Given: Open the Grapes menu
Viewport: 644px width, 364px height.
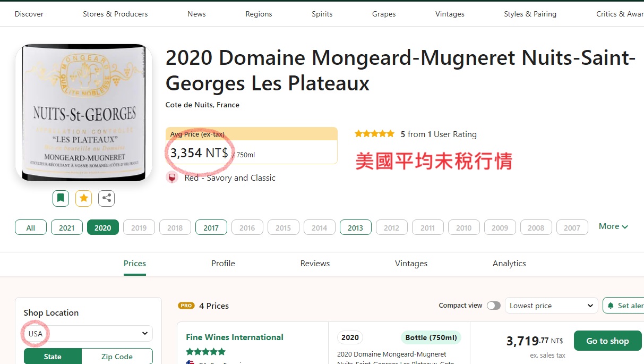Looking at the screenshot, I should pyautogui.click(x=384, y=14).
